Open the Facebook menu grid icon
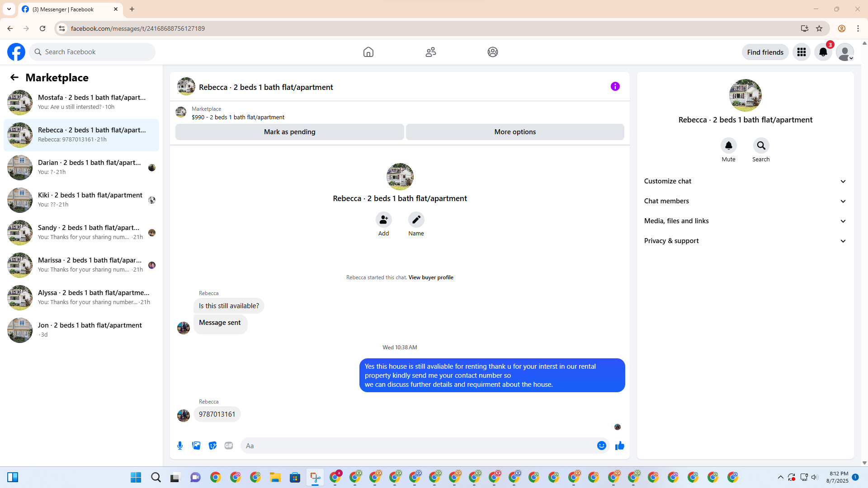The image size is (868, 488). pos(802,52)
